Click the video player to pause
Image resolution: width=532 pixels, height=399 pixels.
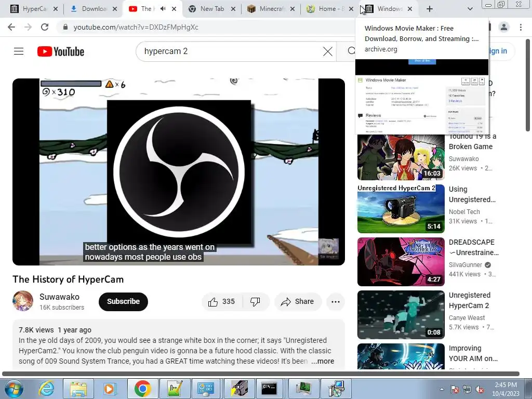tap(179, 171)
